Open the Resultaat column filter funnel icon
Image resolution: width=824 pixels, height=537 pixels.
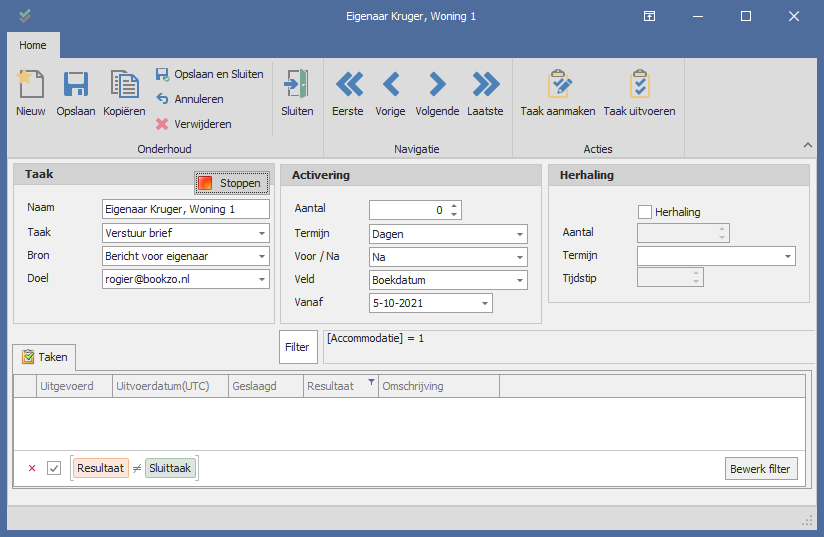pyautogui.click(x=371, y=382)
